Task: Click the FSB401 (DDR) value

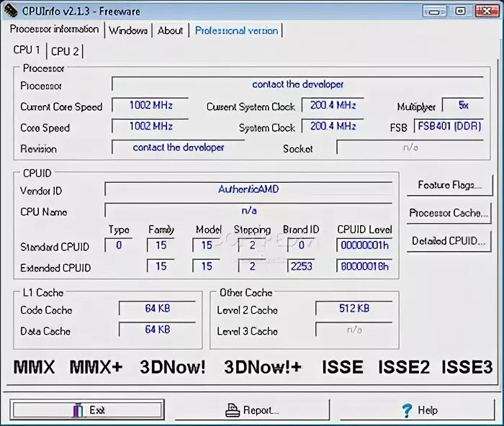Action: pos(449,126)
